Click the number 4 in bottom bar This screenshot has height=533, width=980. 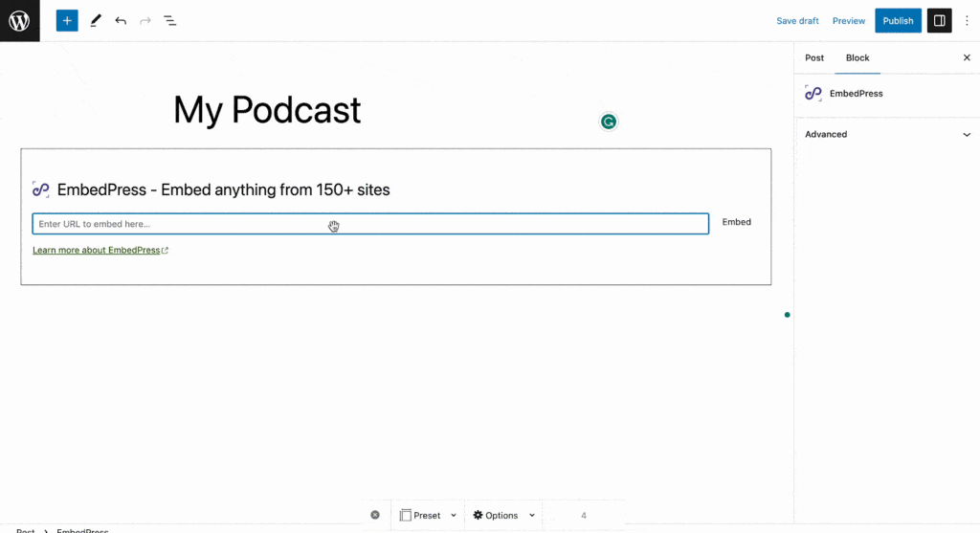pos(583,516)
